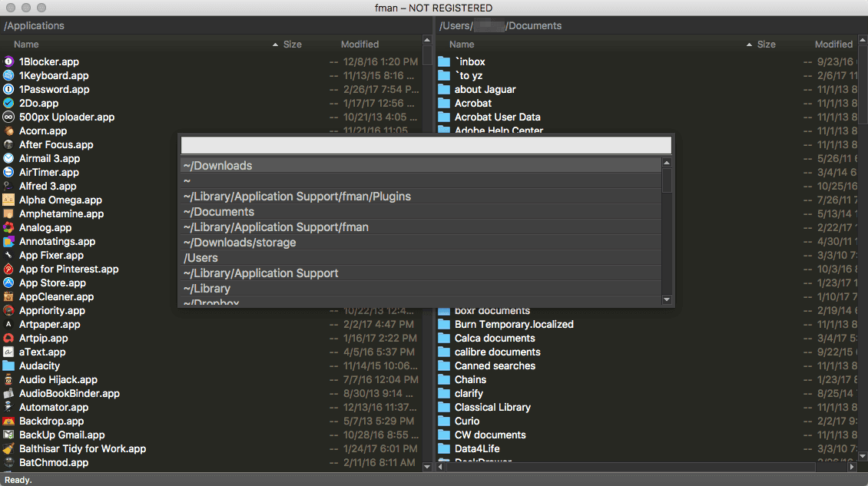868x486 pixels.
Task: Click the go-to path search field
Action: pyautogui.click(x=426, y=145)
